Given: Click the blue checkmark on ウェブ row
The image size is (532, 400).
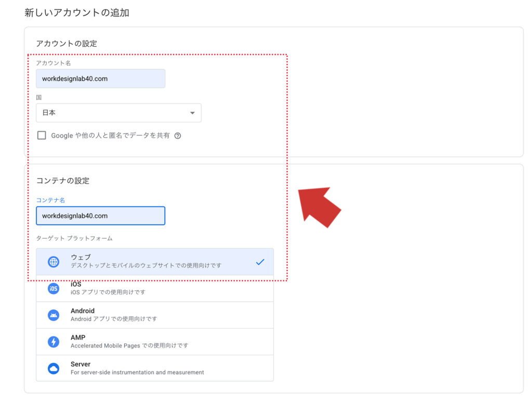Looking at the screenshot, I should [260, 262].
